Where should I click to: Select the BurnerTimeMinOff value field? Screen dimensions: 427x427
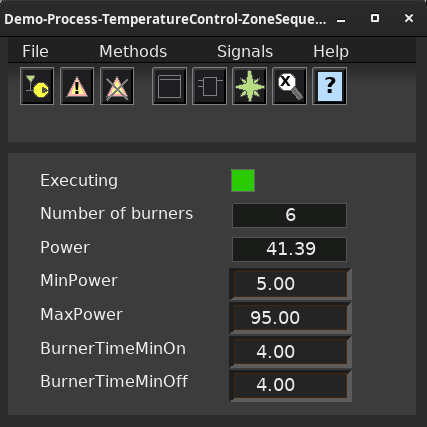[290, 385]
